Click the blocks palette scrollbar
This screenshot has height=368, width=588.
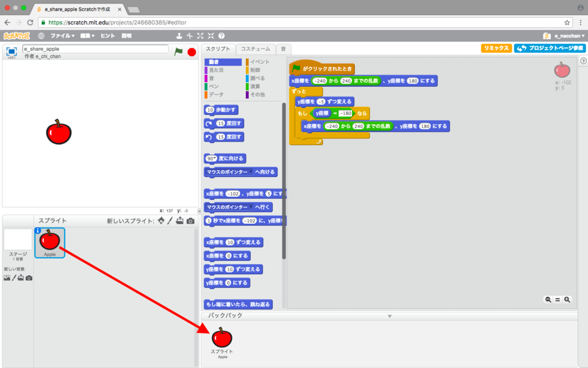[284, 180]
